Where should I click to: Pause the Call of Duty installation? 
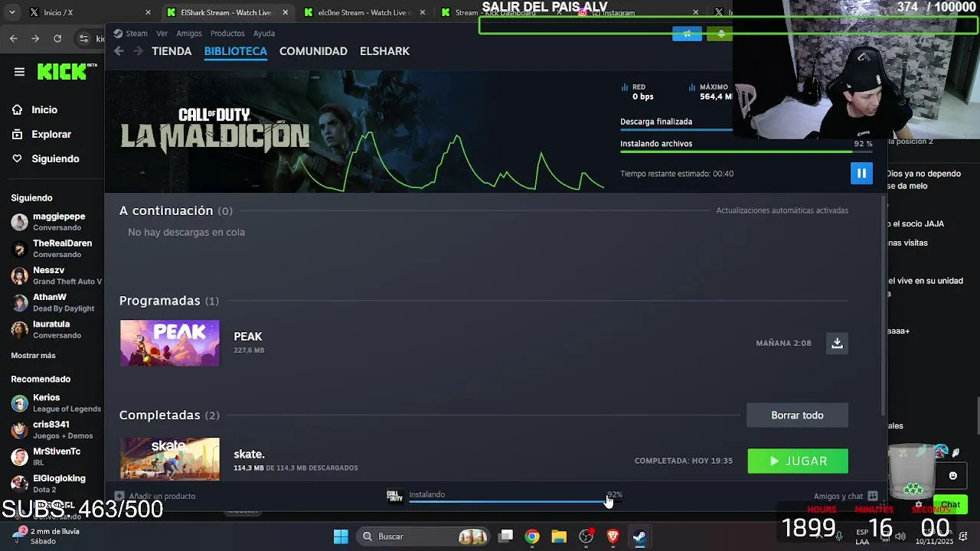tap(861, 174)
